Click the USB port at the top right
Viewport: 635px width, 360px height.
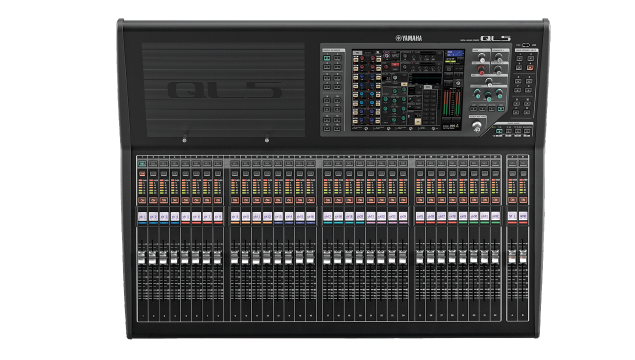click(x=526, y=45)
